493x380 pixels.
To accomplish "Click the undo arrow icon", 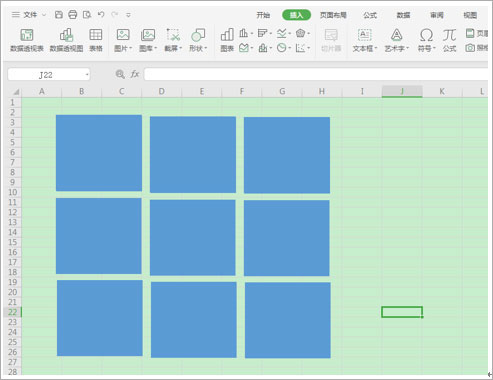I will coord(101,14).
